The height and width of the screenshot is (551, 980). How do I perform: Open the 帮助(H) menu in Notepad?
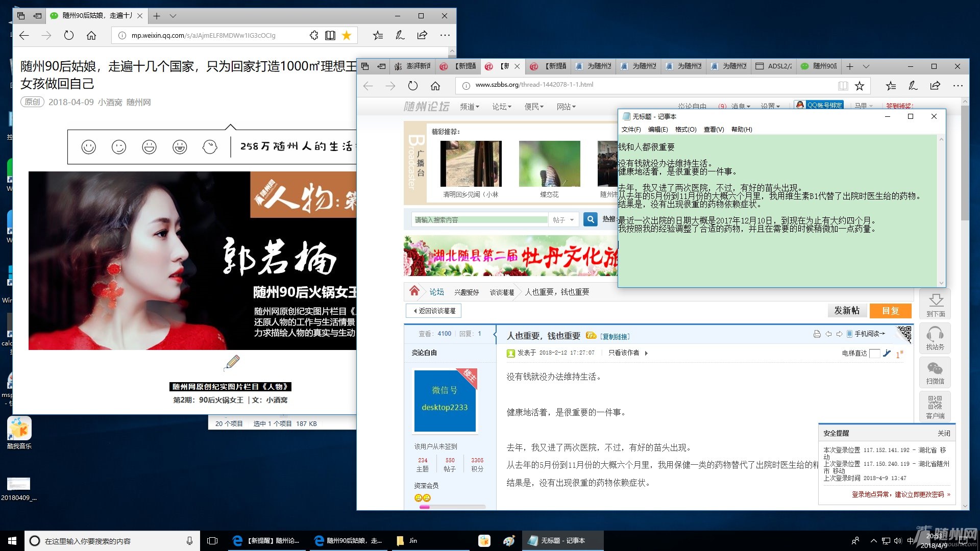742,130
